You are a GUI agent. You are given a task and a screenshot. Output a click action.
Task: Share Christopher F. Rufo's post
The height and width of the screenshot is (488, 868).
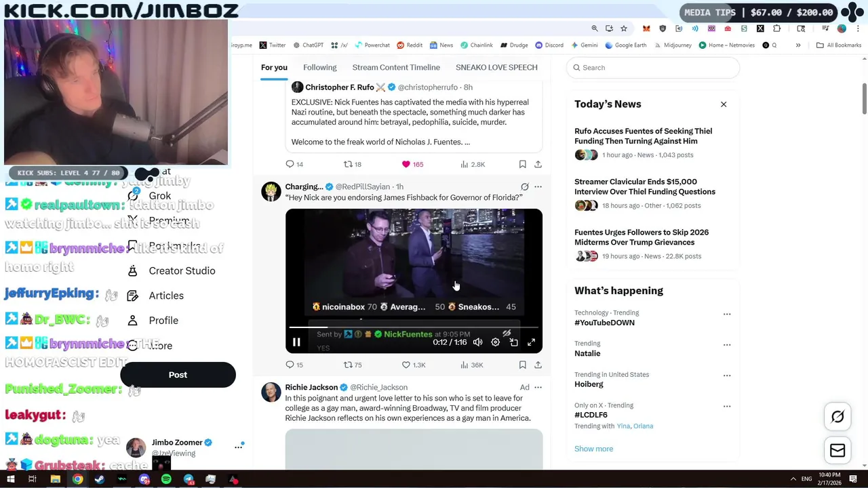click(x=538, y=164)
